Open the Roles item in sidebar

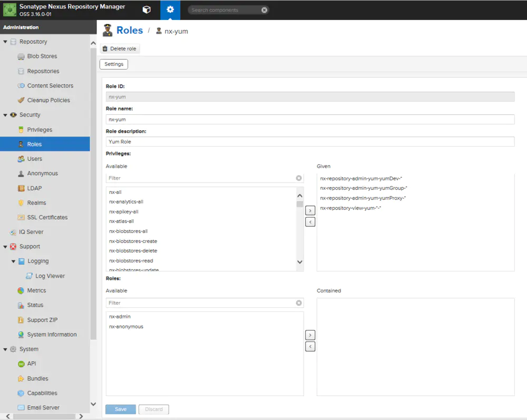(x=45, y=144)
